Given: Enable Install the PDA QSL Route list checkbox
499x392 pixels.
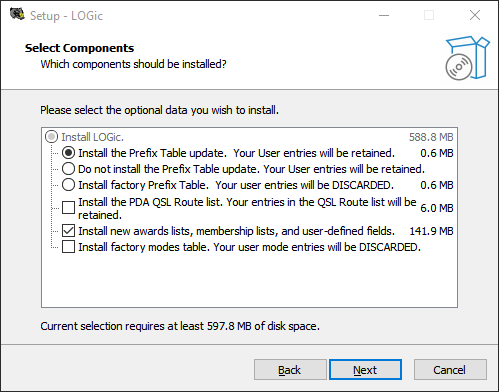Looking at the screenshot, I should [68, 208].
